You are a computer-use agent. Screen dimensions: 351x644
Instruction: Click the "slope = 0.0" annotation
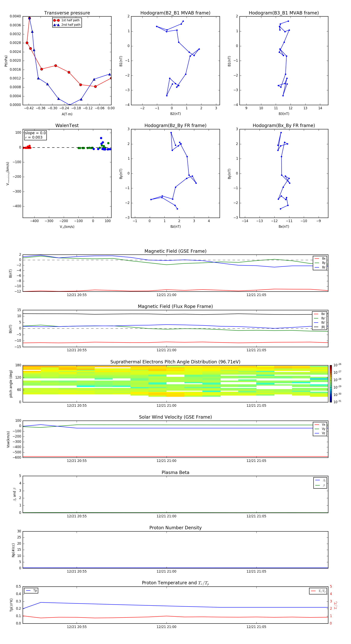(35, 133)
